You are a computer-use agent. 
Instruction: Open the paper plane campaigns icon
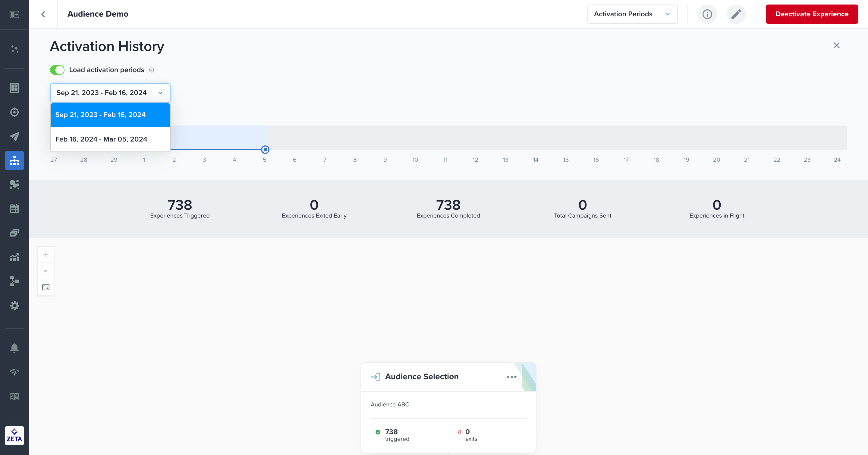point(14,136)
